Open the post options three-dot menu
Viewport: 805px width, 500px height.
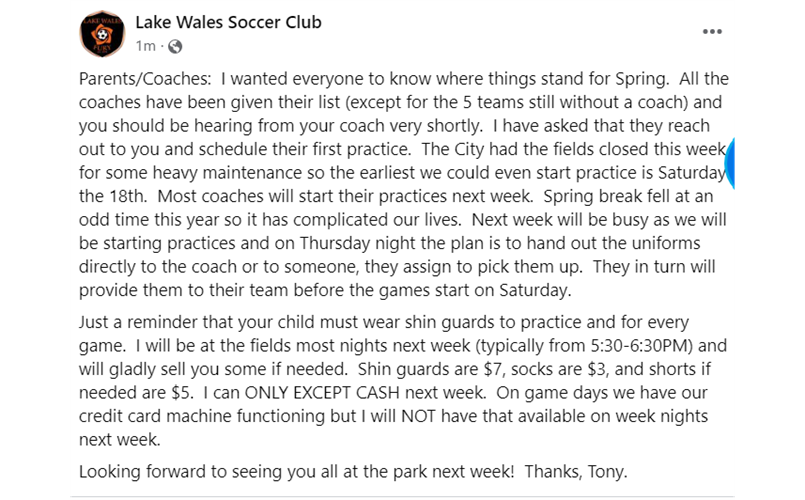point(712,32)
